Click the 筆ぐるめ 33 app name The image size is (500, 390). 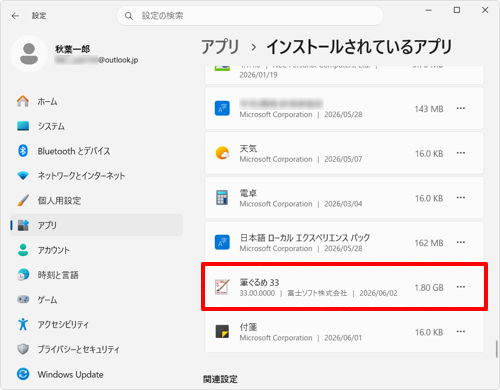point(259,282)
